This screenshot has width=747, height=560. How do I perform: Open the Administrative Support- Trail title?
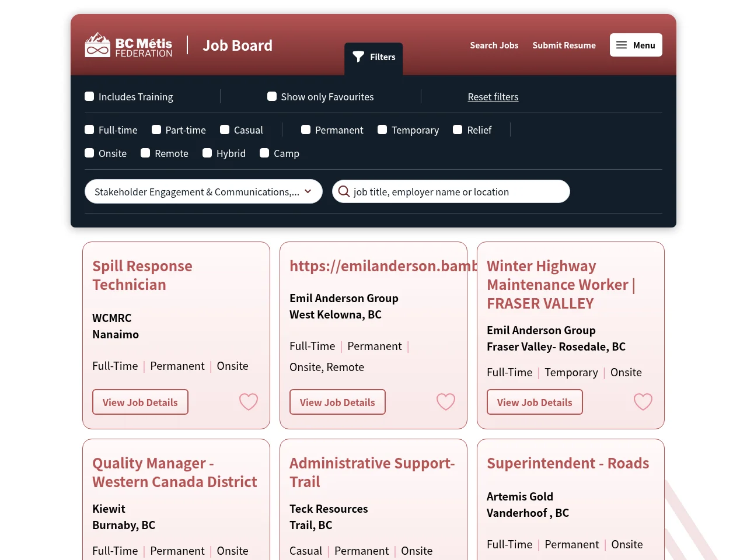(x=372, y=473)
